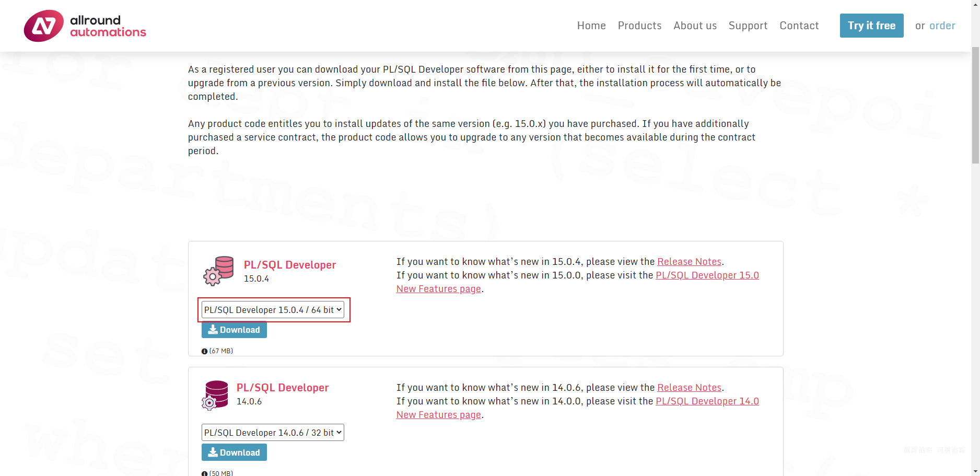Click the scrollbar down arrow
The image size is (980, 476).
click(x=975, y=472)
